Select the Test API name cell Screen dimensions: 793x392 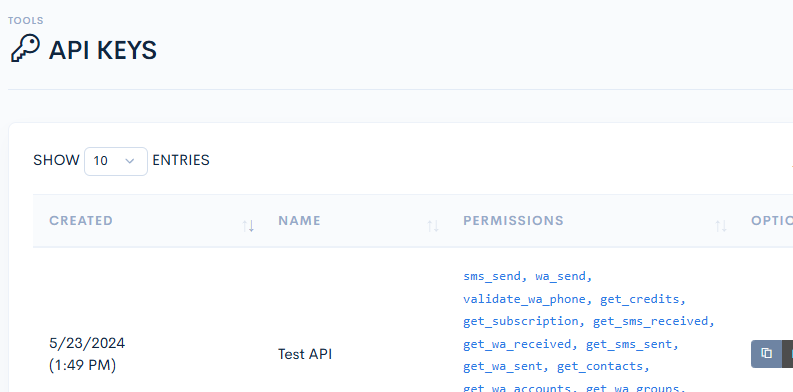click(x=305, y=354)
